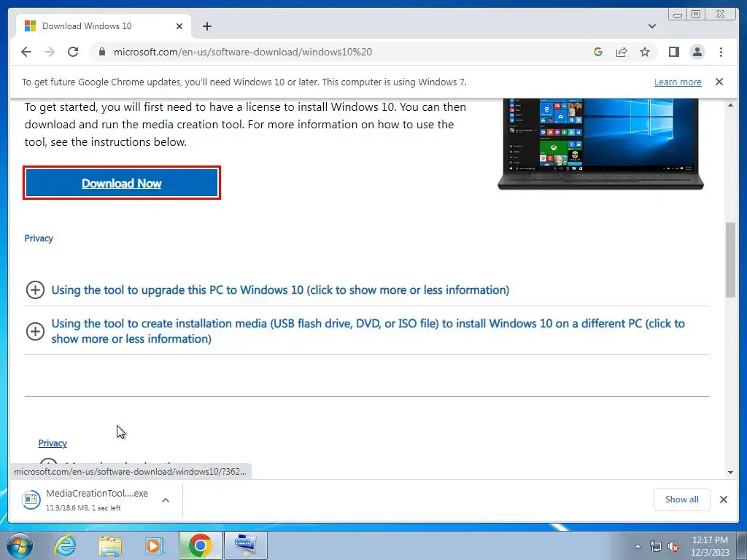
Task: Click the scrollbar down arrow
Action: click(x=730, y=472)
